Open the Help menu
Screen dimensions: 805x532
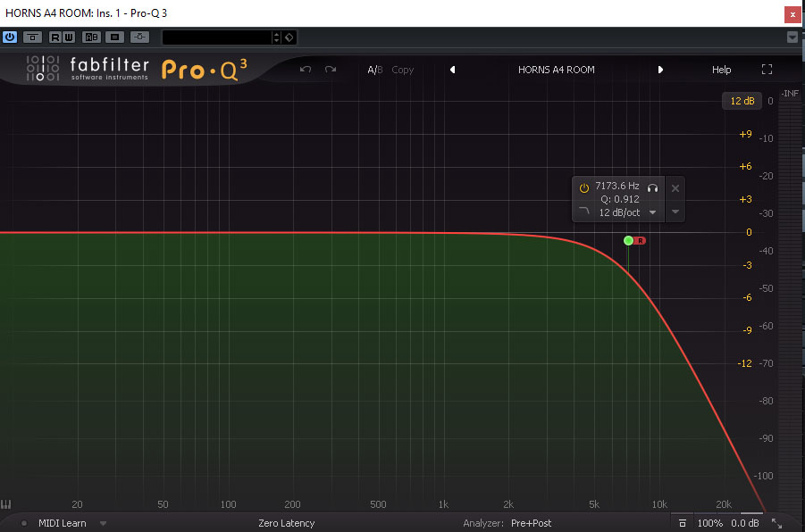[x=721, y=70]
